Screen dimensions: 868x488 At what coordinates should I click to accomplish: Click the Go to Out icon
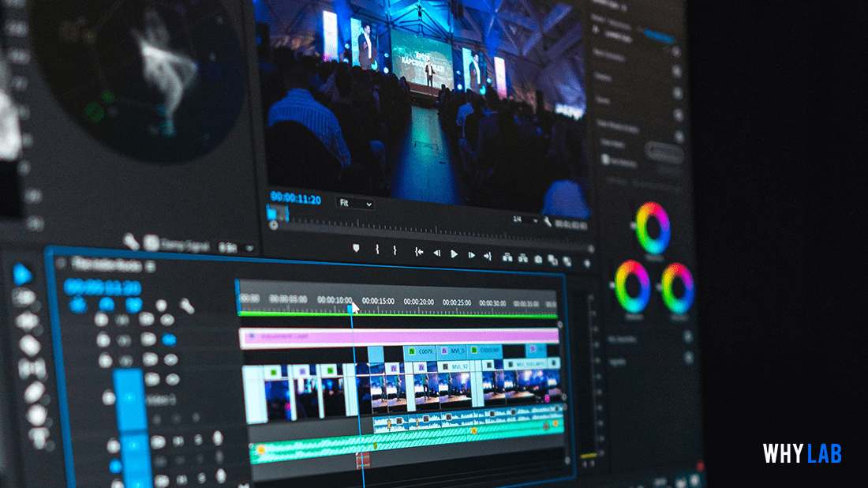(488, 255)
